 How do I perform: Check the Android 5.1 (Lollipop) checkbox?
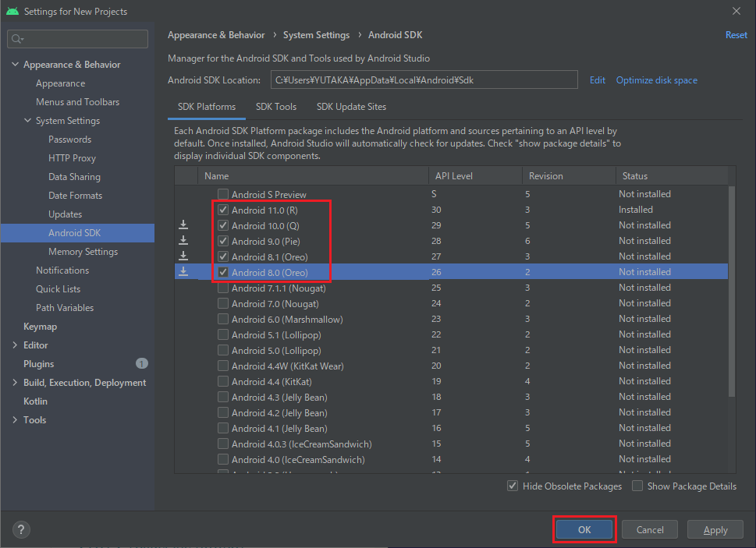[x=223, y=334]
